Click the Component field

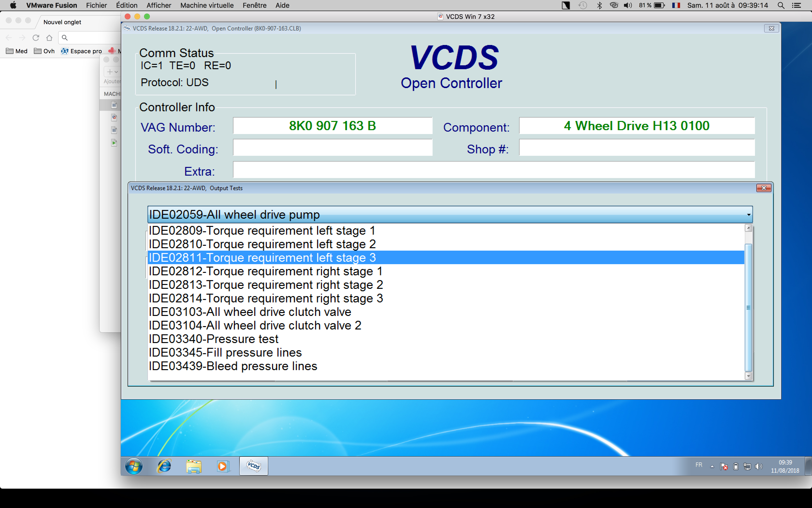point(637,126)
